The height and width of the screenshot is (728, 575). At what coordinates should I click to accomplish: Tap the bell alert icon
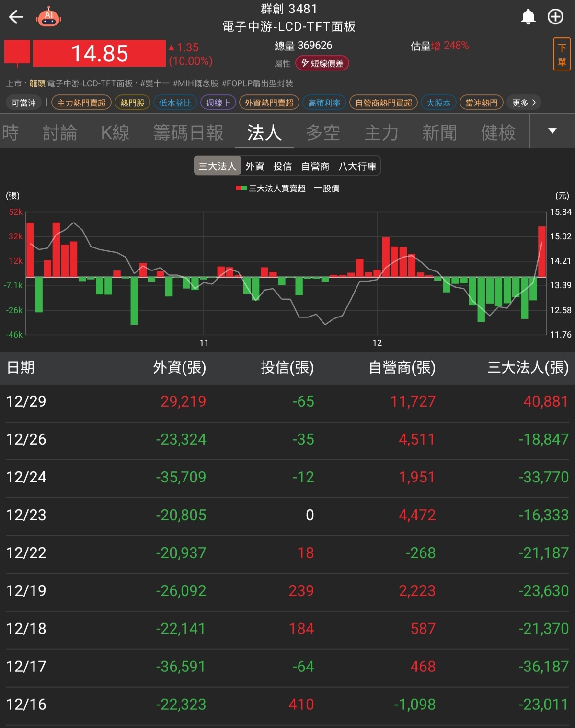point(528,17)
